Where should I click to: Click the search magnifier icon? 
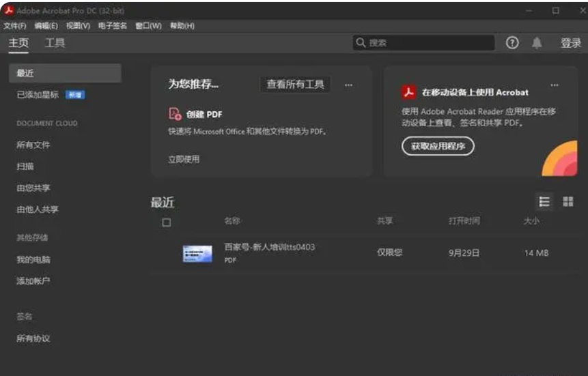tap(361, 43)
